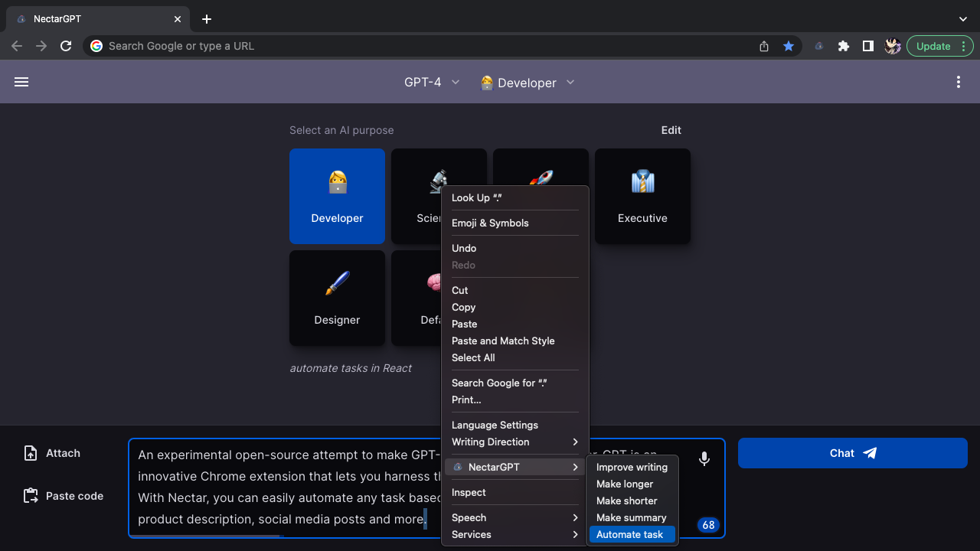Open the hamburger menu in the app header
Viewport: 980px width, 551px height.
click(21, 82)
